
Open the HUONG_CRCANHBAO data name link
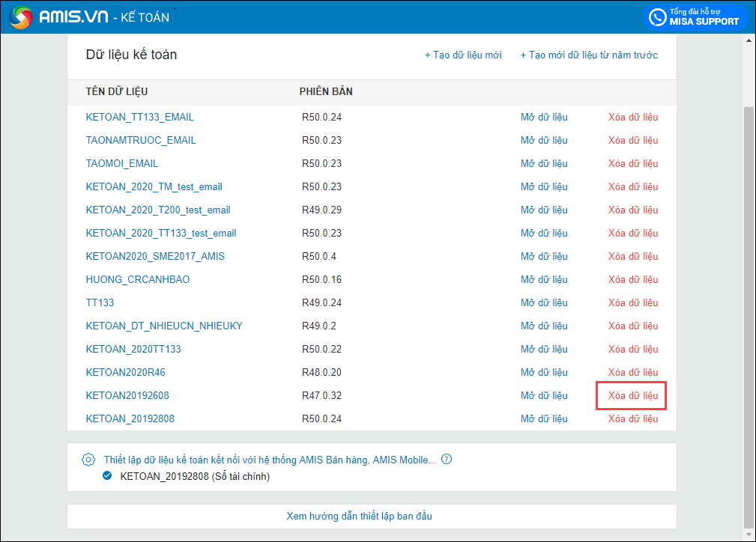coord(138,279)
